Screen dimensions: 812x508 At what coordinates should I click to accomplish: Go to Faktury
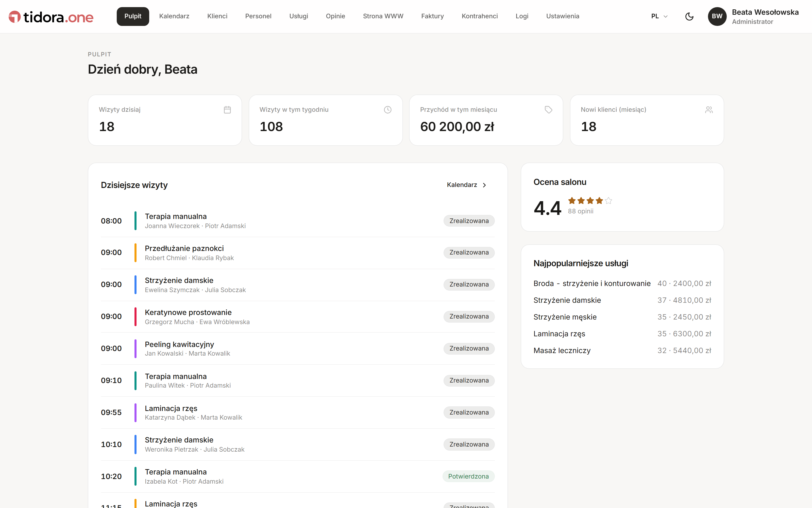click(432, 17)
